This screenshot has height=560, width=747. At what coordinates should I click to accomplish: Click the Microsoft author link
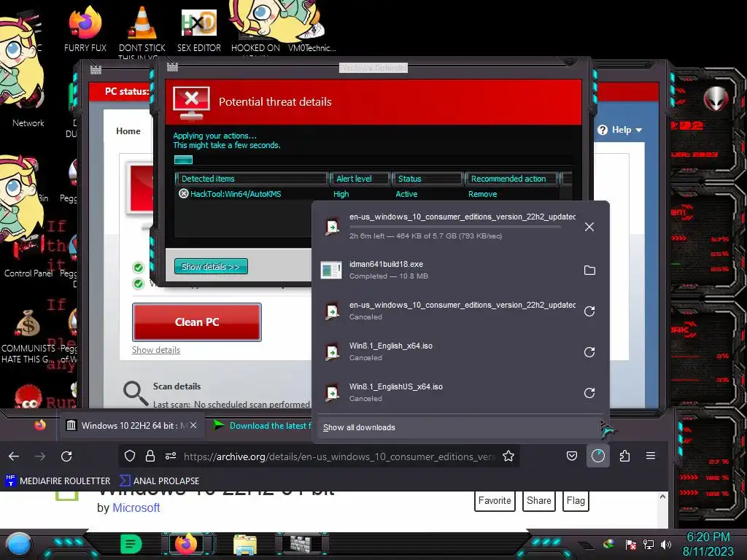coord(136,507)
